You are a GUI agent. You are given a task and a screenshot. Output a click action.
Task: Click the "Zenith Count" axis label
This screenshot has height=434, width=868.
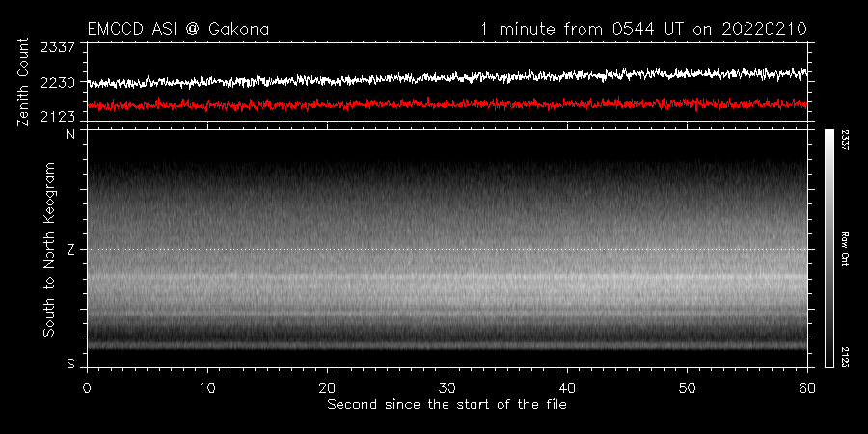23,82
